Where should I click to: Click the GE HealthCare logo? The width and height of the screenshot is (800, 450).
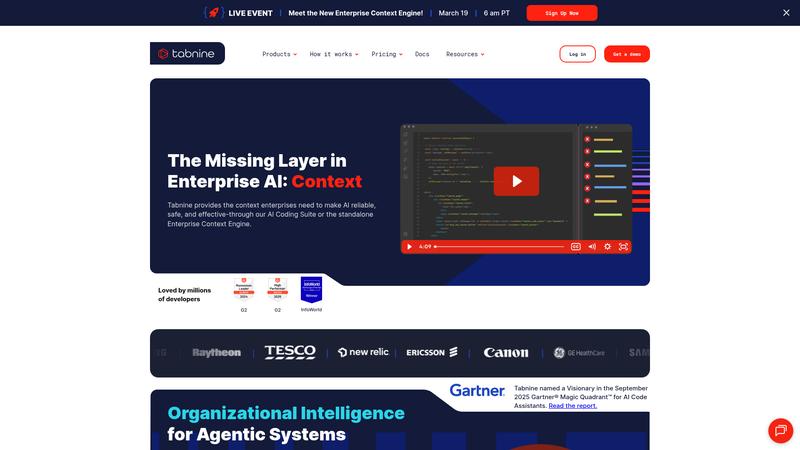tap(579, 353)
